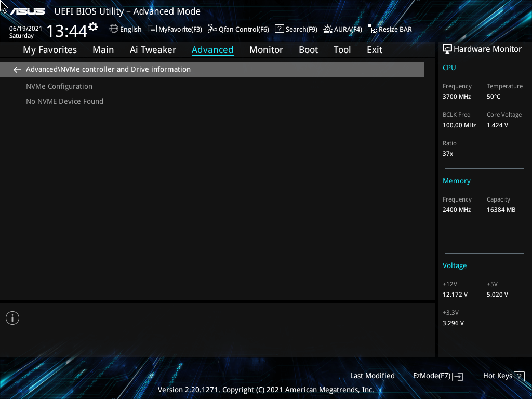The height and width of the screenshot is (399, 532).
Task: Open the BIOS Search function
Action: coord(296,29)
